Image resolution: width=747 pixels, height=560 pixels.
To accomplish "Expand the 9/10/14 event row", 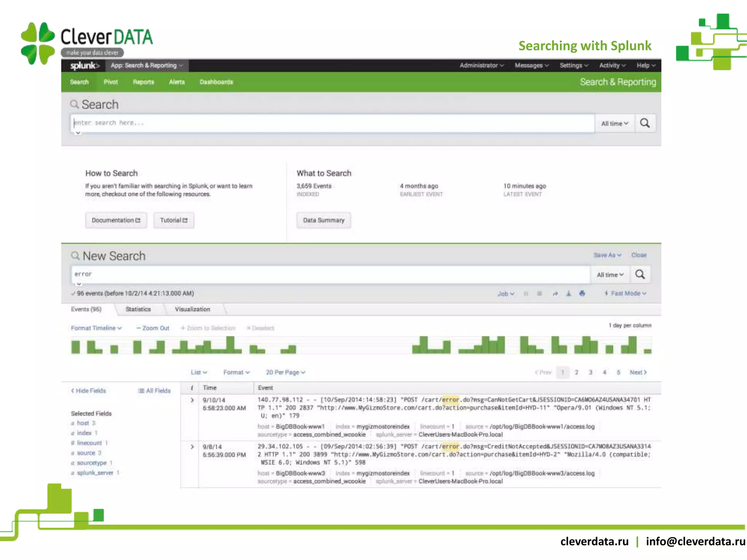I will 192,400.
